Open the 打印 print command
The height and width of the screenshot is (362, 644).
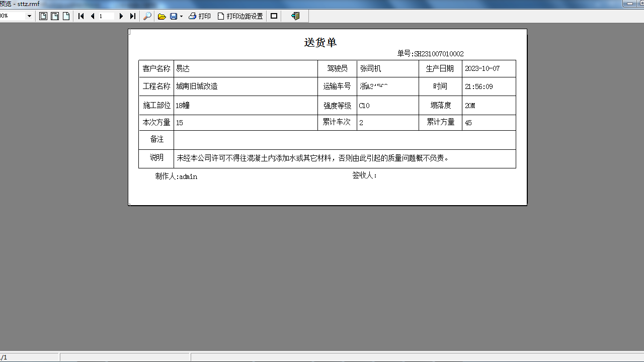200,16
